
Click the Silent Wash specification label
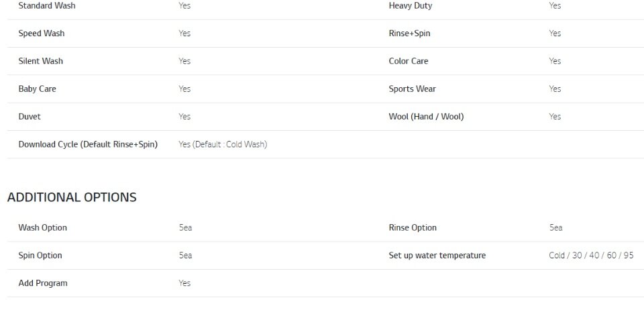pyautogui.click(x=41, y=61)
